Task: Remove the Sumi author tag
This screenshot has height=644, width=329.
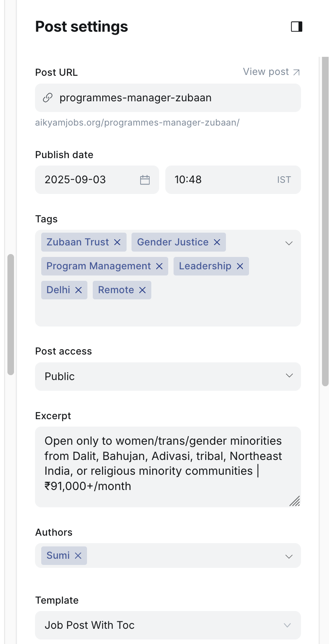Action: tap(78, 555)
